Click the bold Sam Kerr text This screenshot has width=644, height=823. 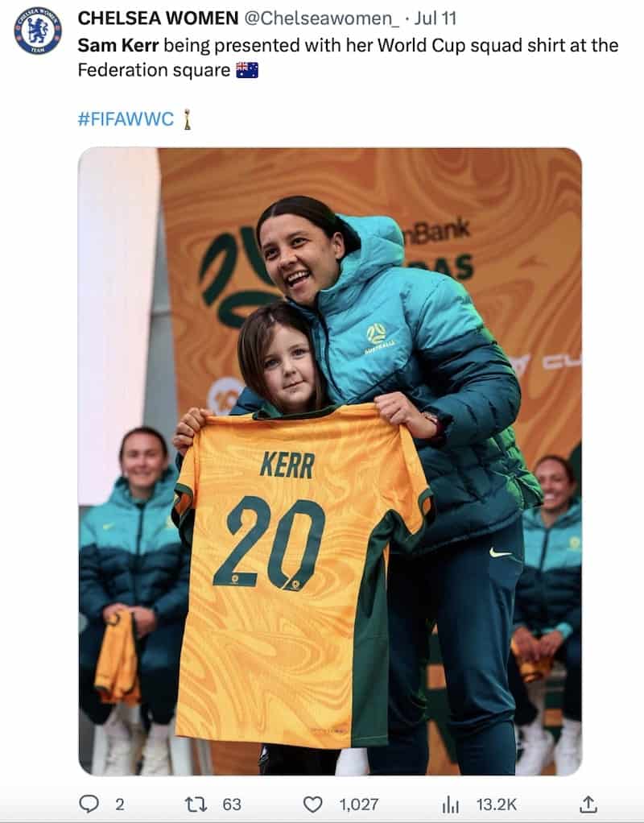click(x=118, y=45)
